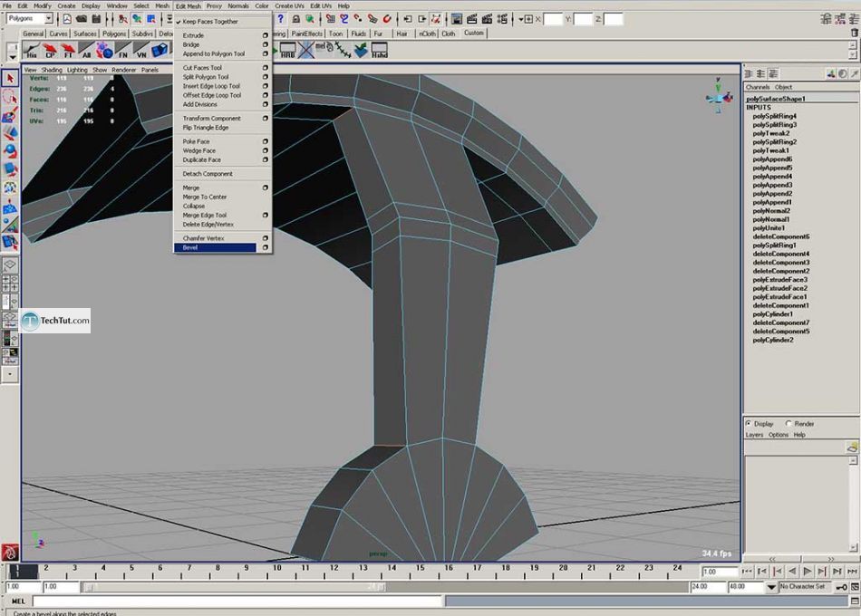Screen dimensions: 861x616
Task: Select the Render radio button
Action: pos(788,424)
